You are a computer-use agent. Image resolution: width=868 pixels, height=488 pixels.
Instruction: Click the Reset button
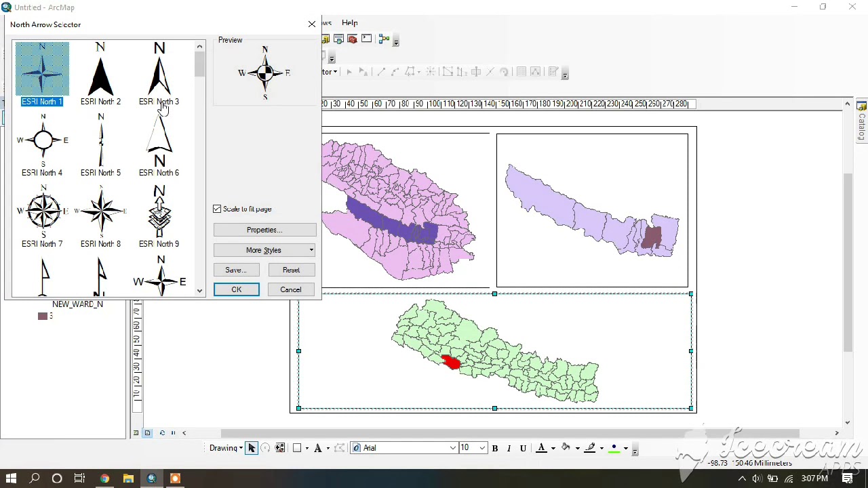[x=291, y=270]
